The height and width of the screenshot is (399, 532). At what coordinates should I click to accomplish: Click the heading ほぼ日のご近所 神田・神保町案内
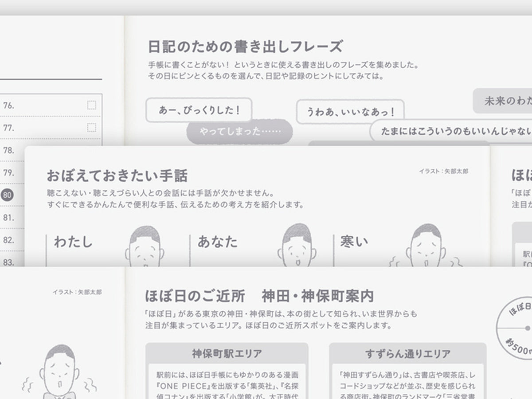point(259,296)
